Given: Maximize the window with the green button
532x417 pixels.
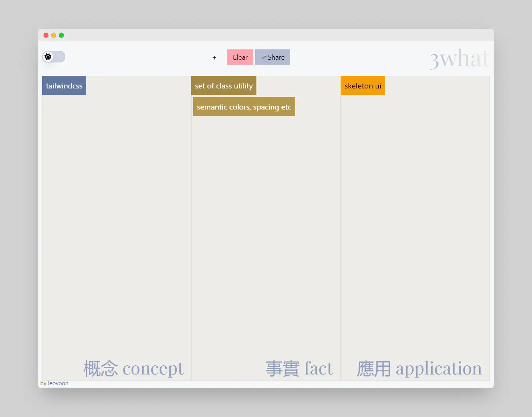Looking at the screenshot, I should click(x=61, y=35).
